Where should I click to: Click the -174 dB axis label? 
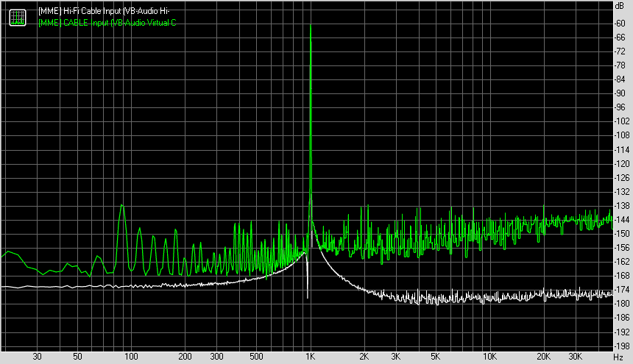coord(622,290)
